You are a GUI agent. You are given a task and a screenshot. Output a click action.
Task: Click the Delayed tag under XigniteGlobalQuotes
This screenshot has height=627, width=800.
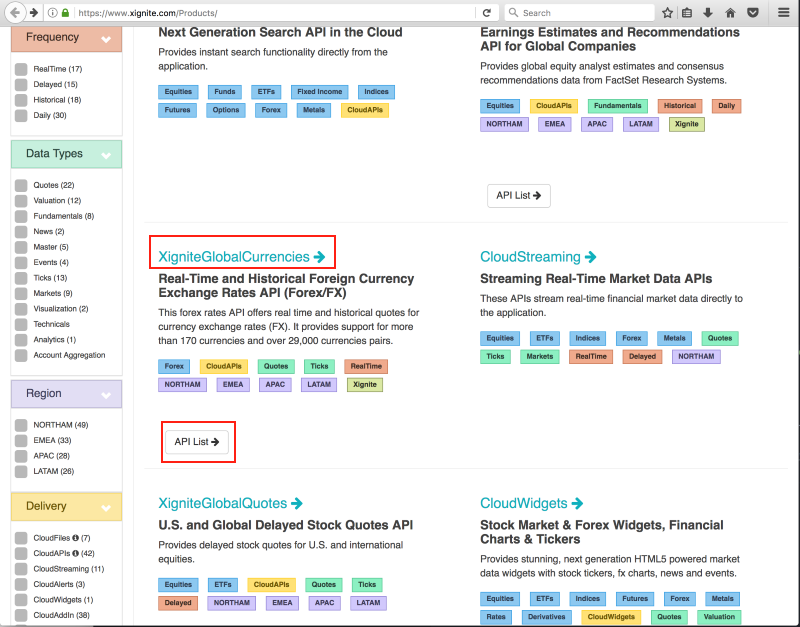(x=178, y=603)
